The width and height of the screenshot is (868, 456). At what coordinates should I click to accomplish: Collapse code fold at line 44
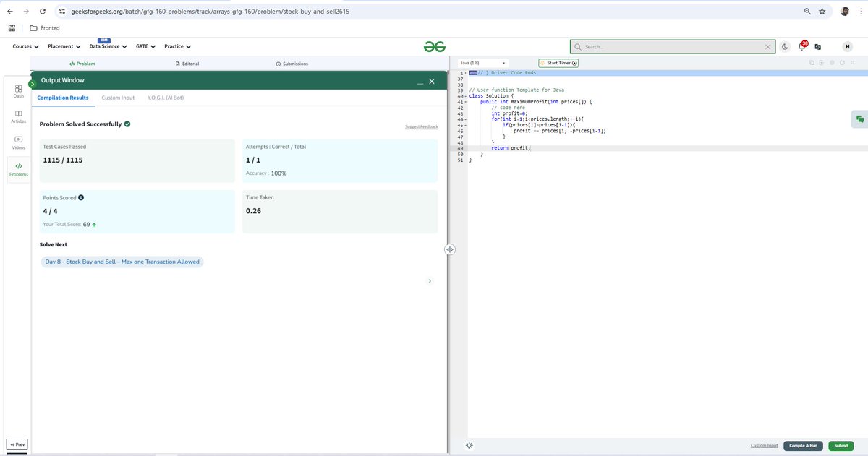pyautogui.click(x=464, y=119)
